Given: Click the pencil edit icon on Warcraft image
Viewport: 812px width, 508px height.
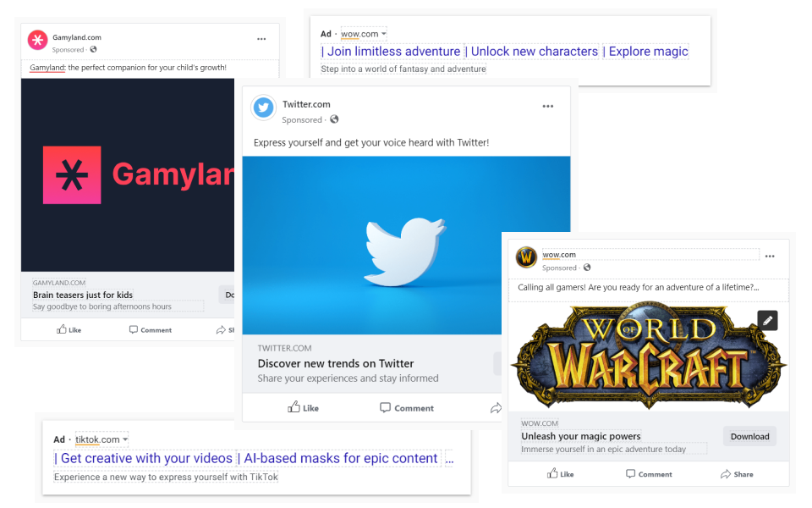Looking at the screenshot, I should (x=767, y=320).
